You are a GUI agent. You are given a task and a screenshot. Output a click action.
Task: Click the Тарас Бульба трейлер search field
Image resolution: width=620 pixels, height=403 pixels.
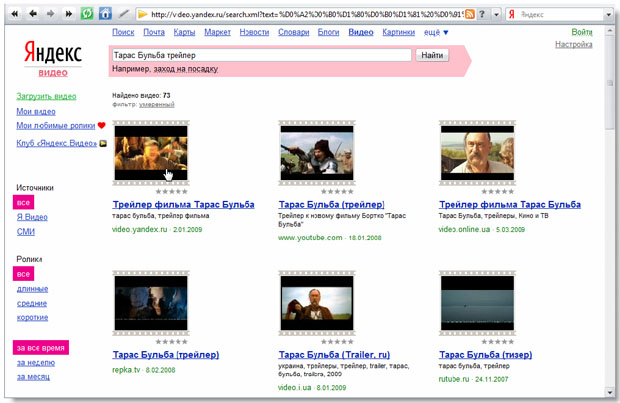tap(261, 55)
